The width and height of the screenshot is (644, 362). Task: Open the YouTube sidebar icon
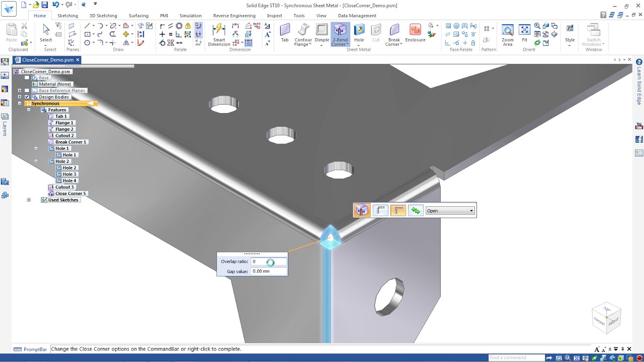639,126
